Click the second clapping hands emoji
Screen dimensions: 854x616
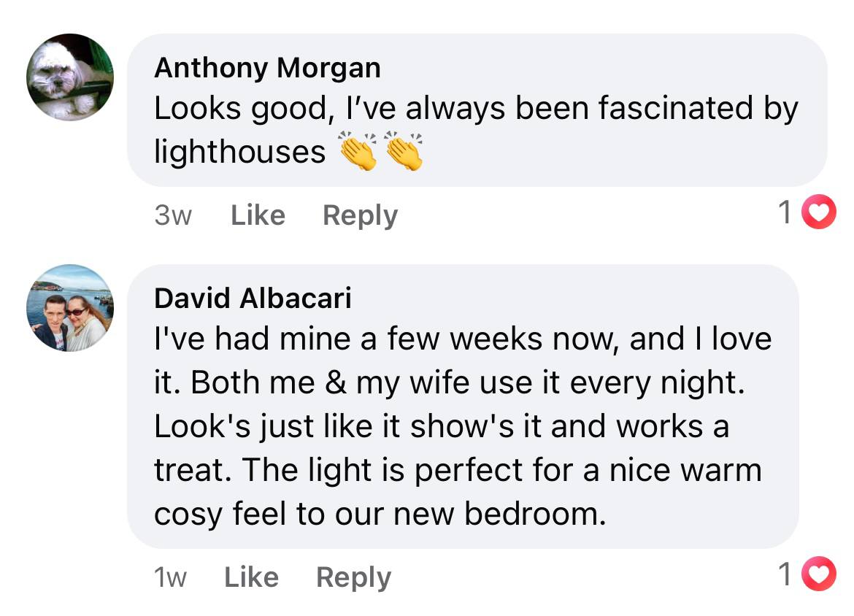(x=404, y=152)
